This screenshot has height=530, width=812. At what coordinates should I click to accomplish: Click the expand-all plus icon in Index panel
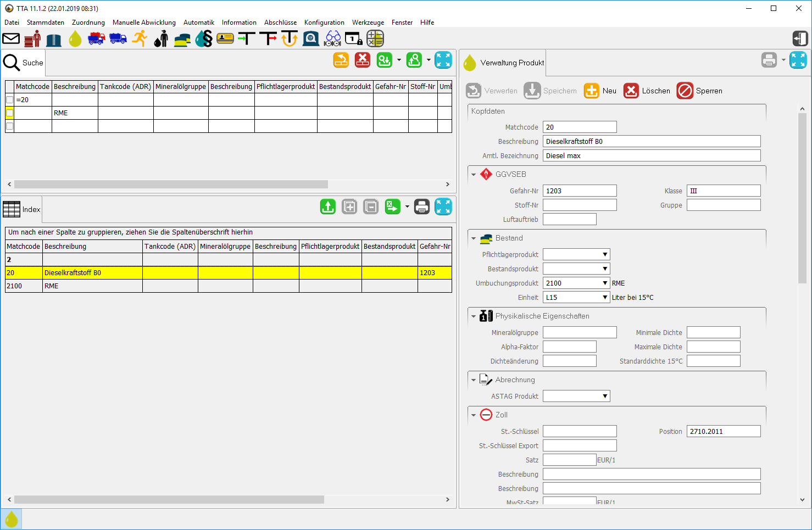(349, 207)
